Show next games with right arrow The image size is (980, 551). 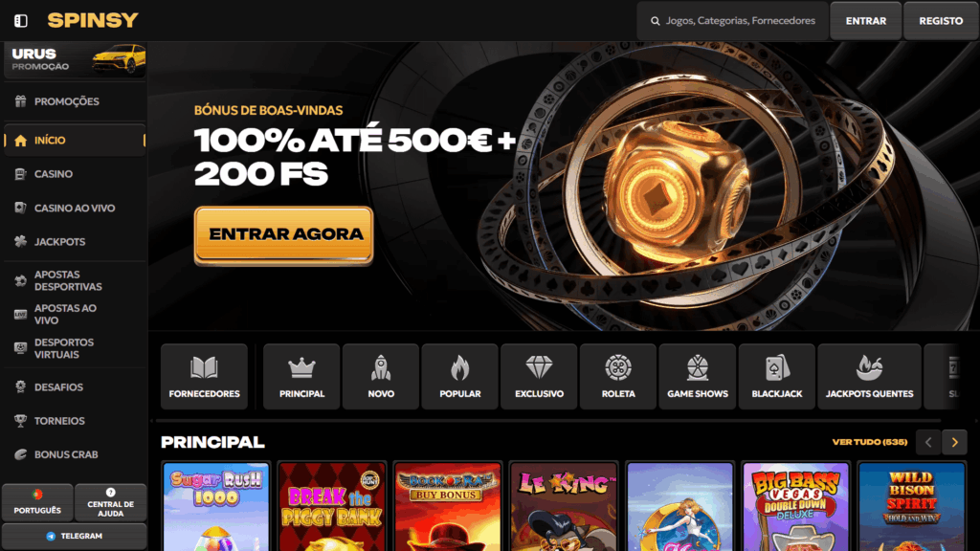[x=954, y=442]
